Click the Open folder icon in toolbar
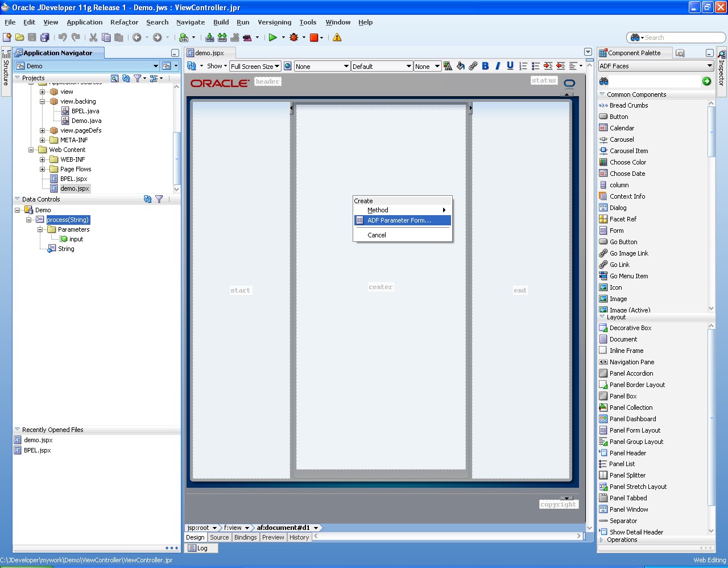Viewport: 728px width, 568px height. pos(19,38)
